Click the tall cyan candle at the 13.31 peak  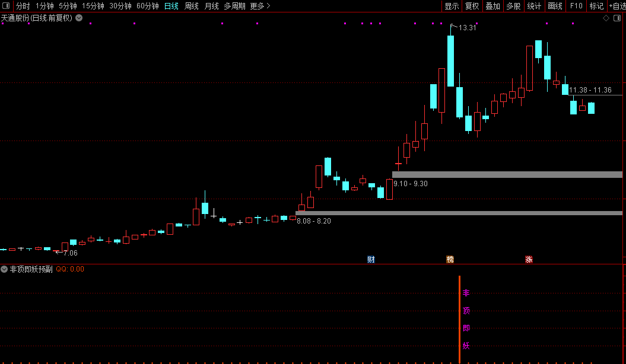(450, 61)
